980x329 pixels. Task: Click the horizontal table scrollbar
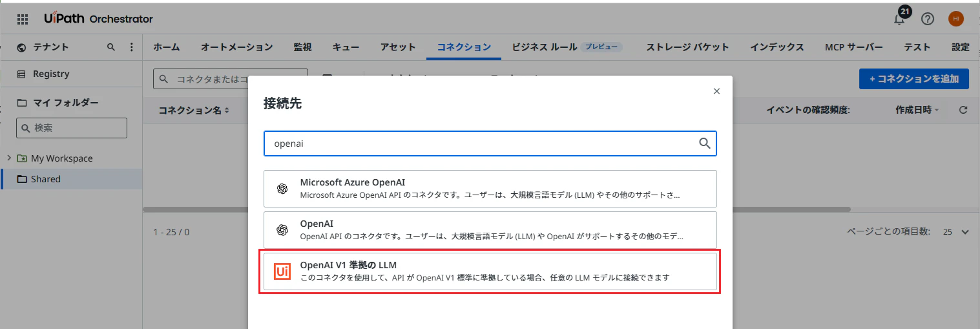496,209
